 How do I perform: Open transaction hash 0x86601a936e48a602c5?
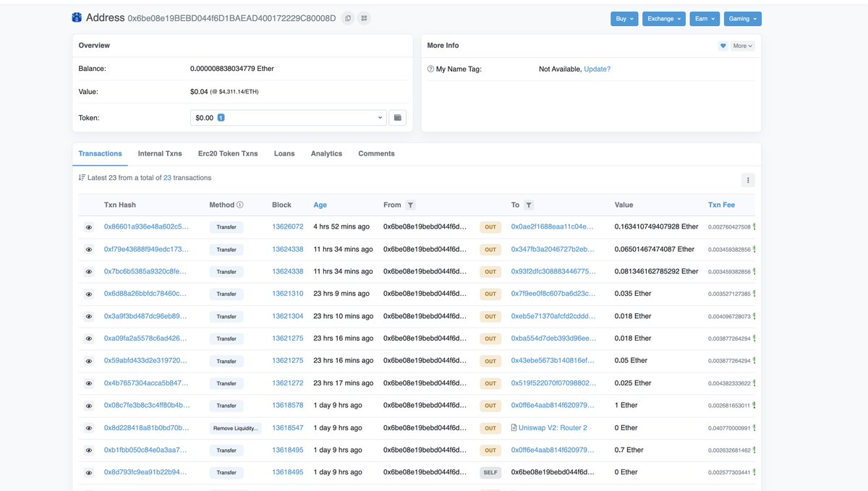pyautogui.click(x=146, y=227)
